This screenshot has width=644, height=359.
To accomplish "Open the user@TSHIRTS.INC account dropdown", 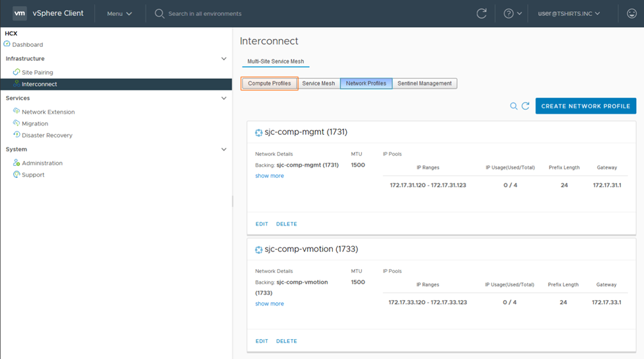I will (569, 13).
